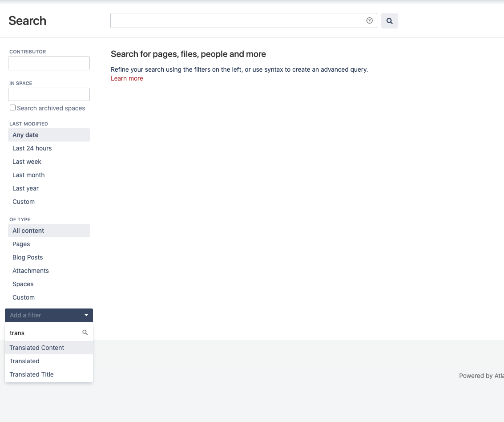Filter by Last 24 hours
The height and width of the screenshot is (422, 504).
coord(32,148)
